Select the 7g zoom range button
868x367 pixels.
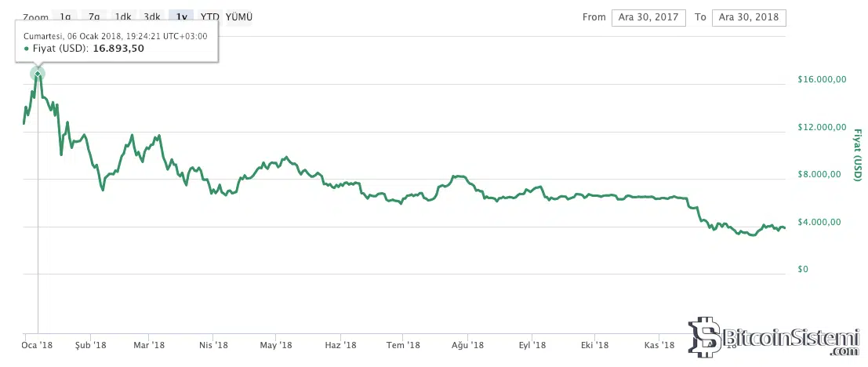coord(94,16)
